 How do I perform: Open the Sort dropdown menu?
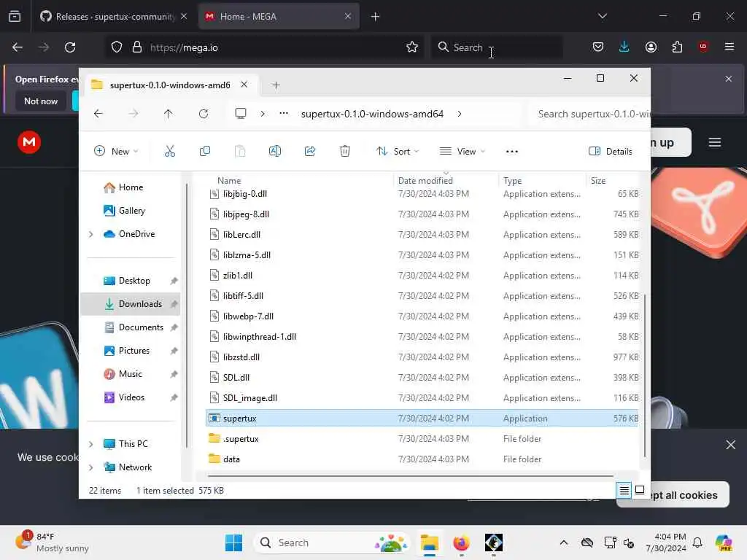pos(398,152)
